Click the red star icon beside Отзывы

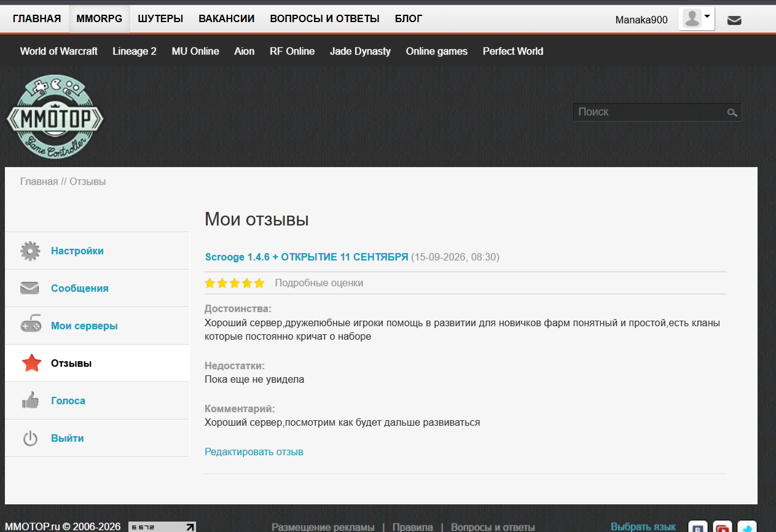31,363
